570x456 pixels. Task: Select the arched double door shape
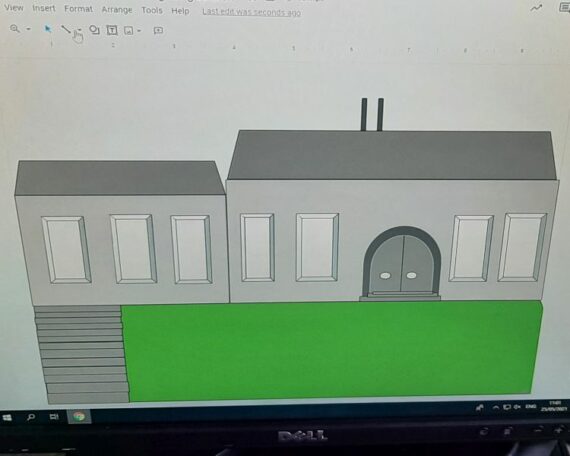(x=401, y=262)
